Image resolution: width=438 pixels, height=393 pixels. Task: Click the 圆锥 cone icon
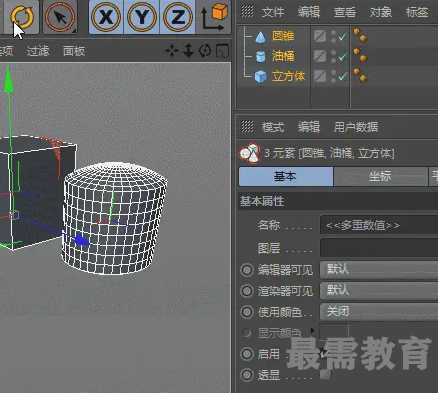pos(260,37)
